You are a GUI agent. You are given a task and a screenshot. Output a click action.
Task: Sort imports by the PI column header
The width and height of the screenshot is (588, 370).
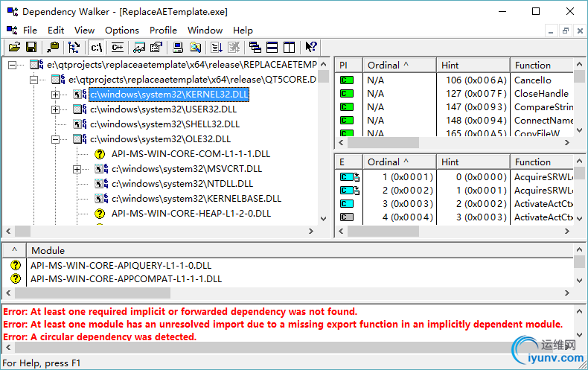click(x=349, y=65)
